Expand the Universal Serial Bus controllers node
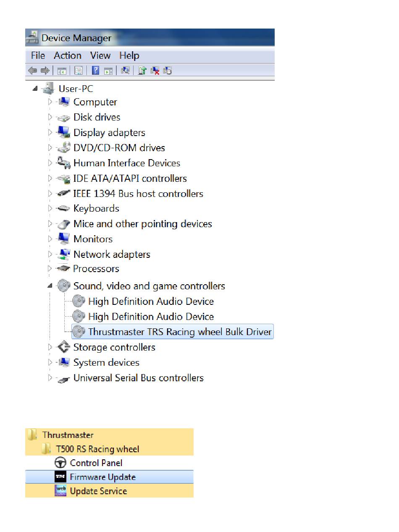Screen dimensions: 399x532 (x=50, y=378)
